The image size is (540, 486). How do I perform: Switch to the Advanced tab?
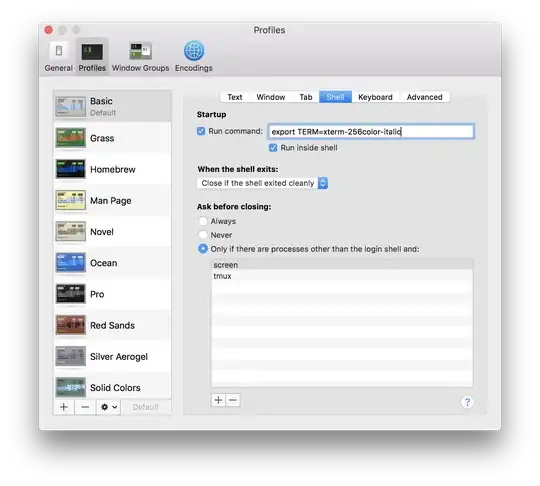(x=424, y=97)
